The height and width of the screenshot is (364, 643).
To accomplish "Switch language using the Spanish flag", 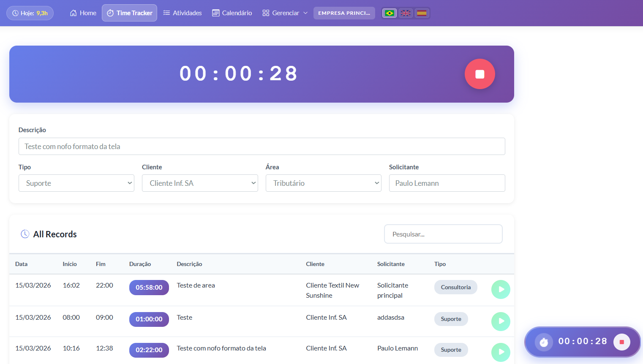I will click(x=422, y=13).
